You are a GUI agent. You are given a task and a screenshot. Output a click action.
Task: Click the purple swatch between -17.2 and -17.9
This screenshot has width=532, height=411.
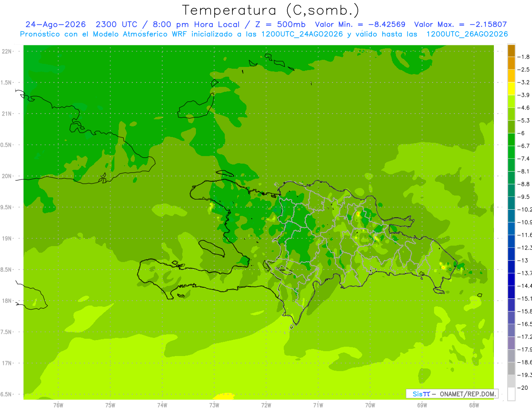[511, 343]
